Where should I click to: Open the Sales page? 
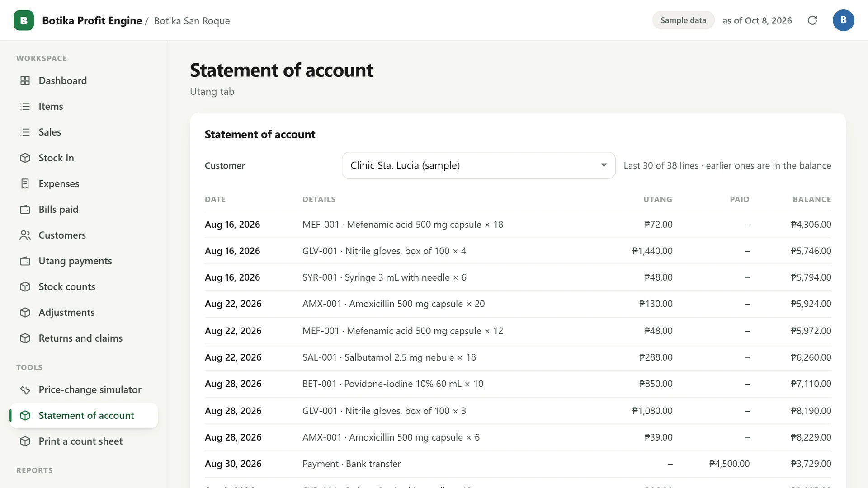click(84, 132)
